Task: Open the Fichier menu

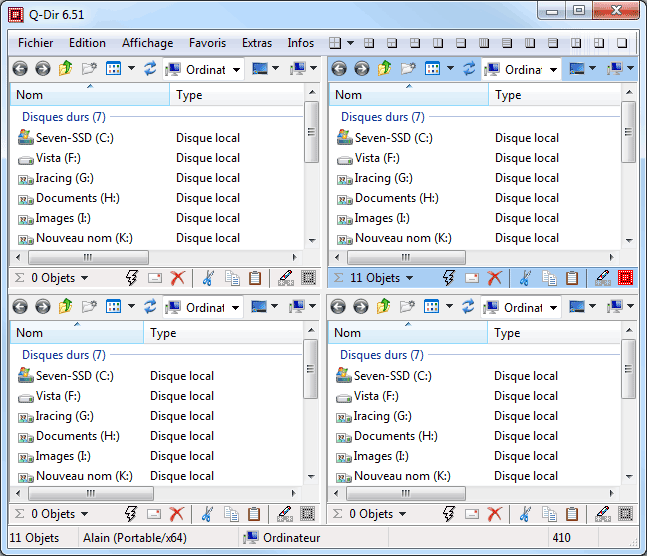Action: [x=35, y=43]
